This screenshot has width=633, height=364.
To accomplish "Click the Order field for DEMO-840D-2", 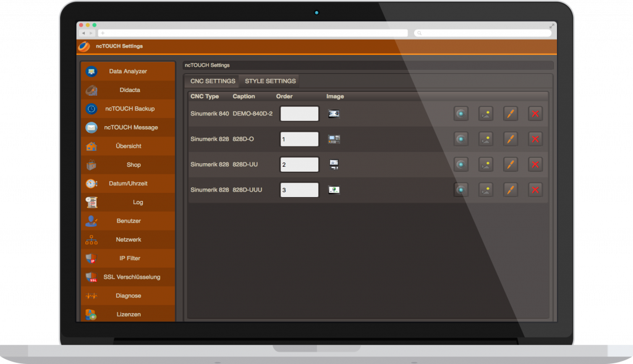I will click(x=300, y=114).
